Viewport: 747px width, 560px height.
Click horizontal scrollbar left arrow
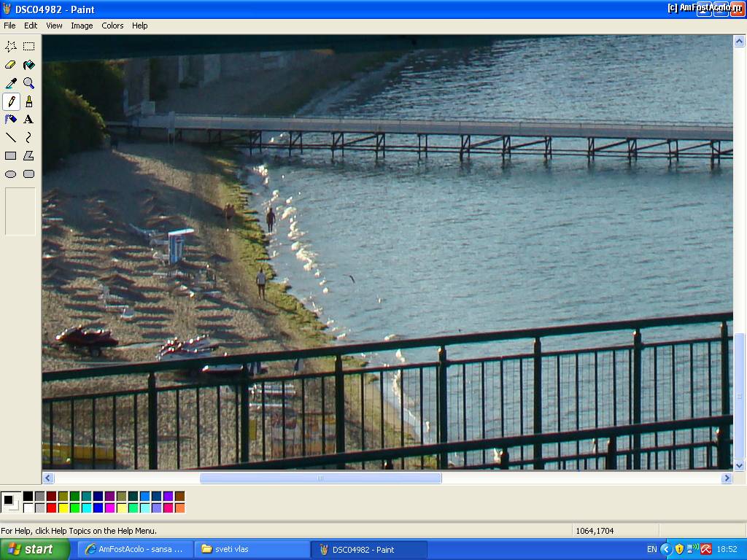(x=48, y=478)
